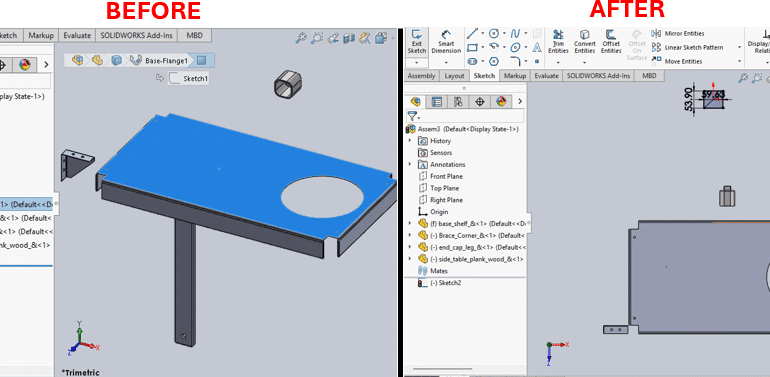
Task: Select the Point sketch tool
Action: (537, 61)
